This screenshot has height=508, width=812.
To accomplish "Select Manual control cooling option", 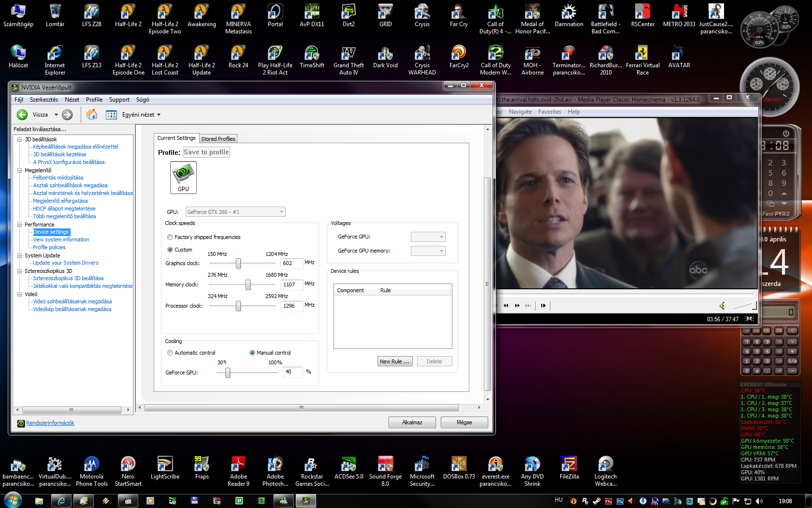I will click(252, 353).
